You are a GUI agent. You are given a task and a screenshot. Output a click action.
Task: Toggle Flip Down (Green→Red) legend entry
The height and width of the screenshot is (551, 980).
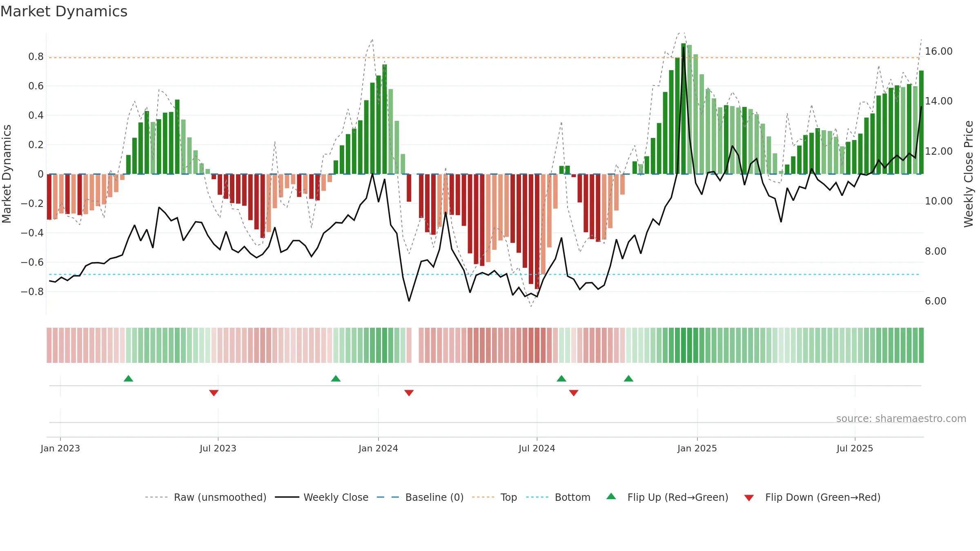pyautogui.click(x=812, y=497)
